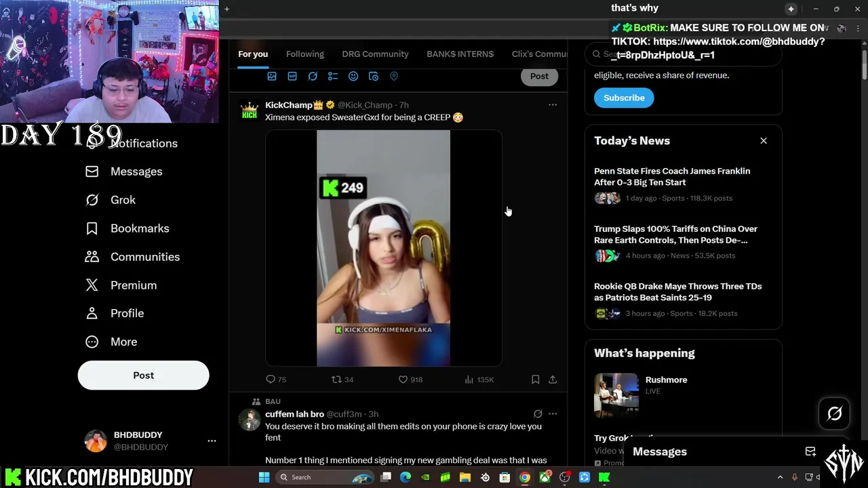This screenshot has width=868, height=488.
Task: Open the floating Grok button
Action: (x=834, y=413)
